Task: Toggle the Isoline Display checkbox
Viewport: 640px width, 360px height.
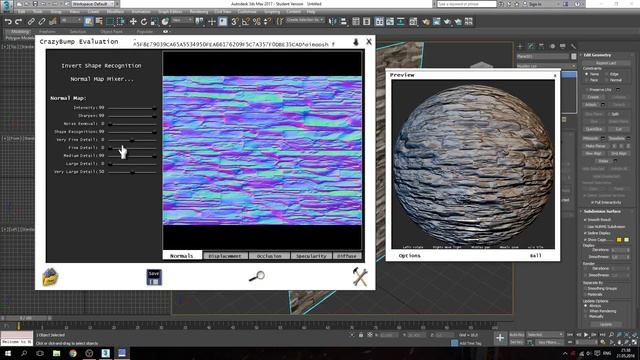Action: click(585, 233)
